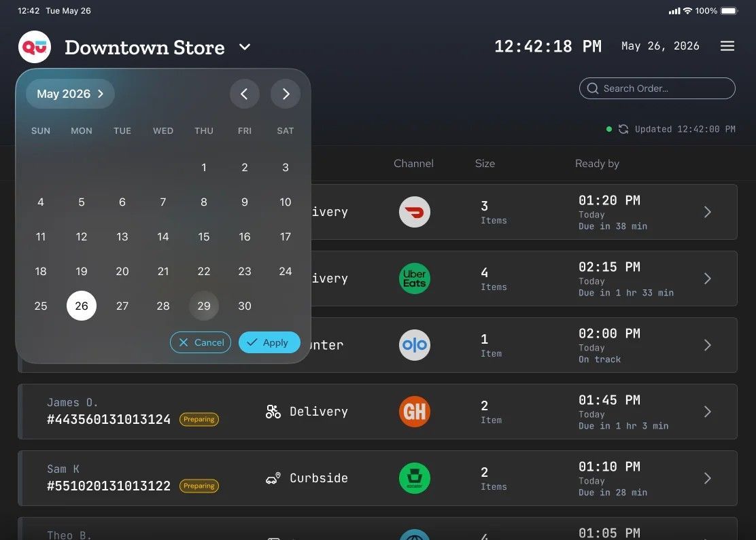Open the hamburger menu icon
The image size is (756, 540).
click(727, 46)
